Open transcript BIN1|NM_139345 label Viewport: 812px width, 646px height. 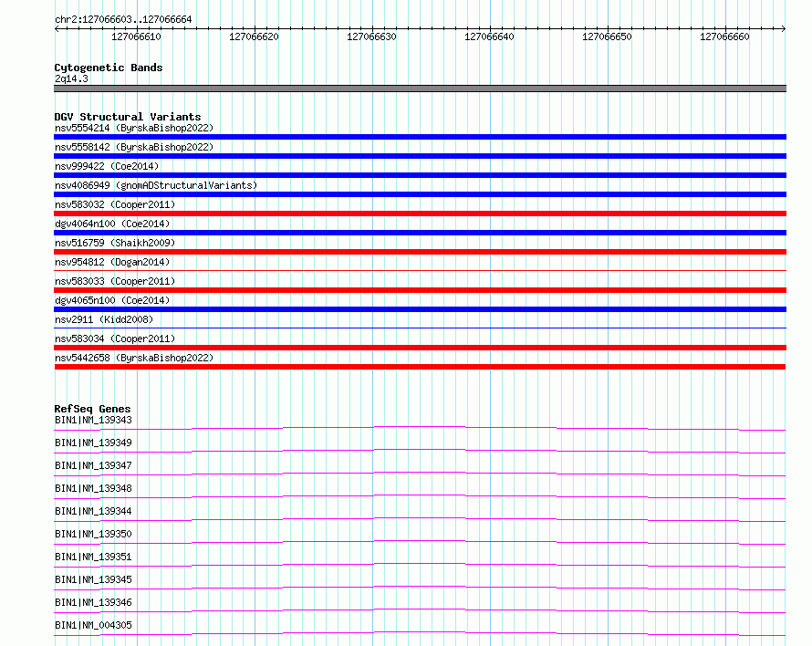pos(93,579)
